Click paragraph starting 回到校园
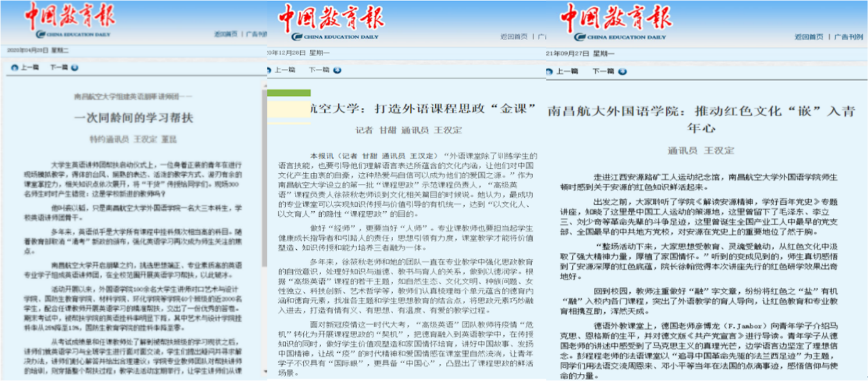 click(x=699, y=301)
